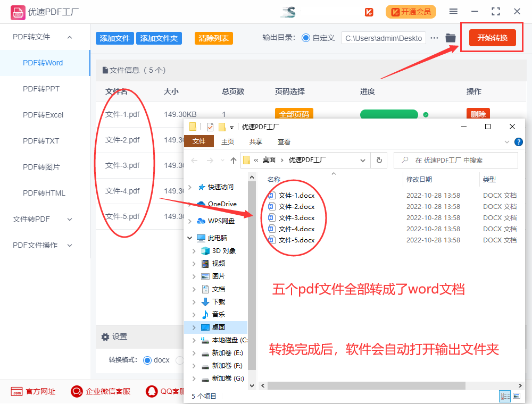Viewport: 532px width, 404px height.
Task: Expand 快速访问 in navigation tree
Action: (x=190, y=187)
